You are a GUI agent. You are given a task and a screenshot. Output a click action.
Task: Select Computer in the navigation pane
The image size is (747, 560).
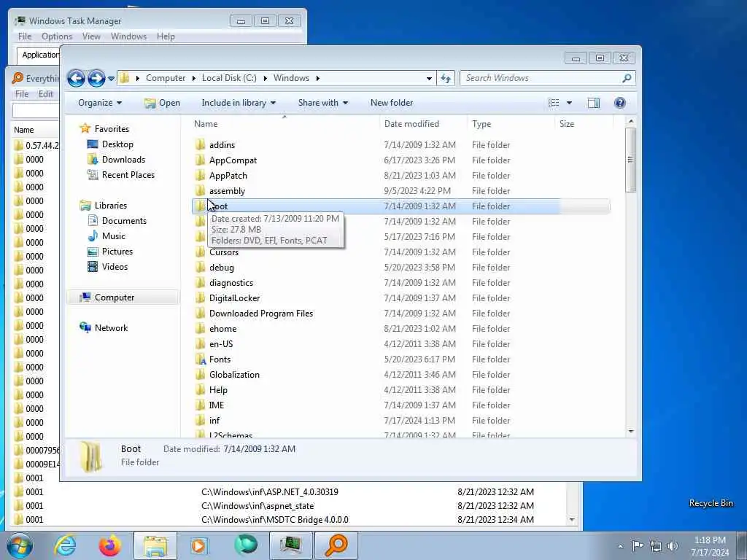pyautogui.click(x=115, y=297)
